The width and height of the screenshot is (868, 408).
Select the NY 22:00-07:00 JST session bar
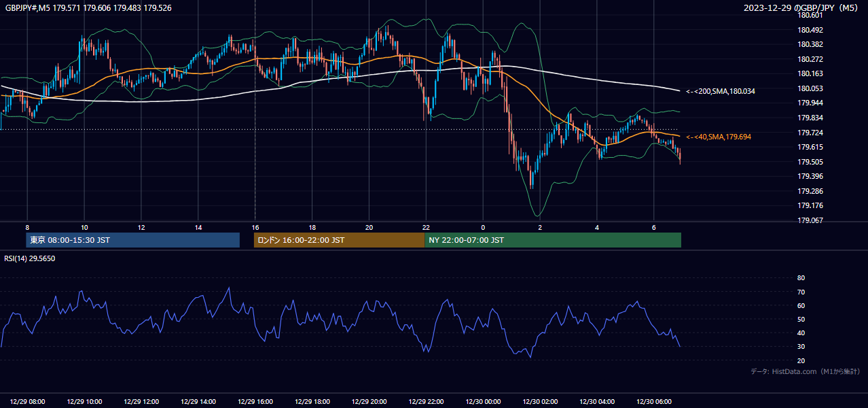click(553, 240)
